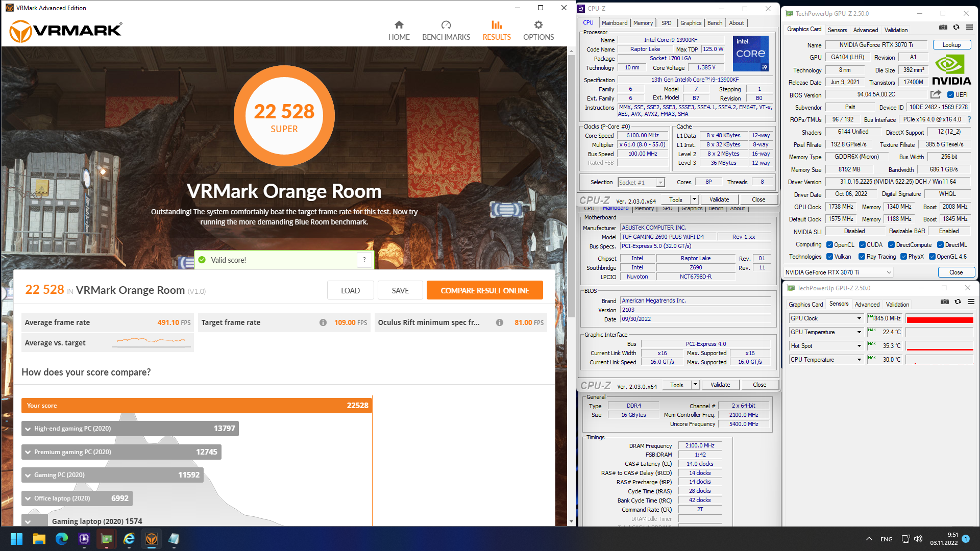The image size is (980, 551).
Task: Open CPU-Z purple chip icon in taskbar
Action: click(84, 539)
